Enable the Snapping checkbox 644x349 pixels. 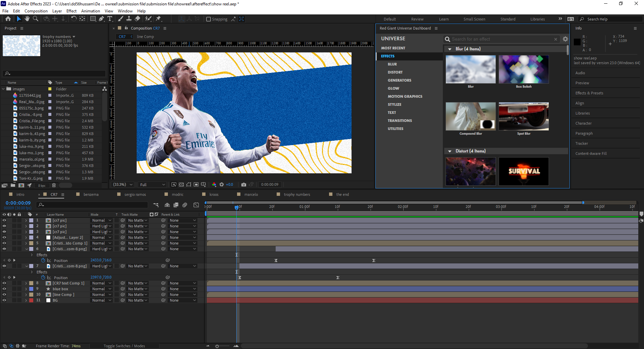pos(209,19)
